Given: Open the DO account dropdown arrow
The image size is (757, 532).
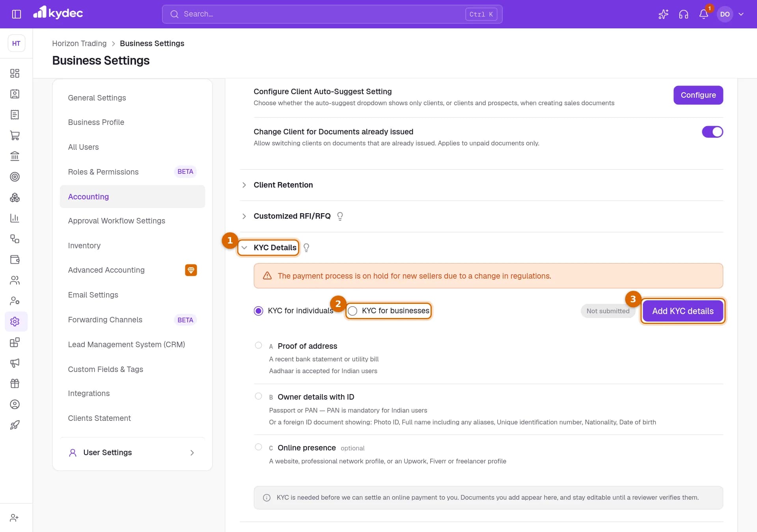Looking at the screenshot, I should (741, 14).
